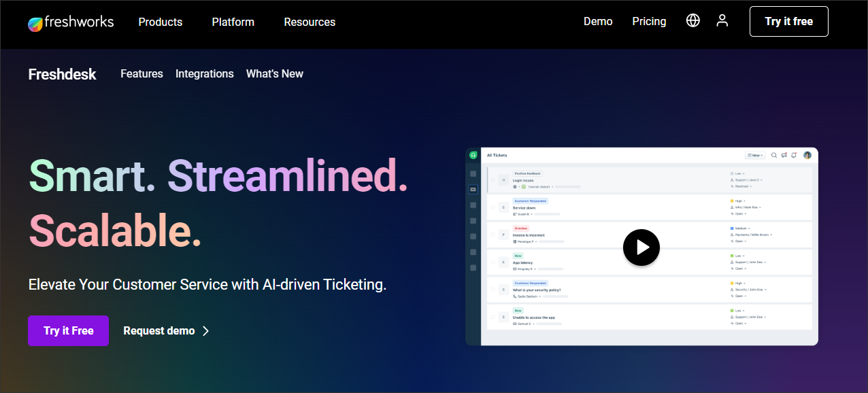The width and height of the screenshot is (868, 393).
Task: Open the Unable to access the app ticket
Action: (534, 317)
